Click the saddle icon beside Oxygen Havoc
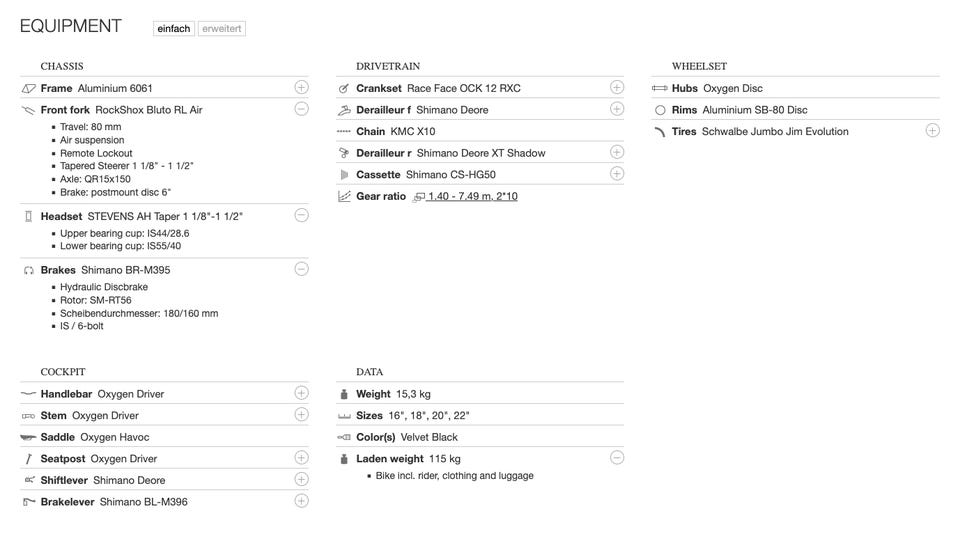This screenshot has height=534, width=960. tap(28, 437)
